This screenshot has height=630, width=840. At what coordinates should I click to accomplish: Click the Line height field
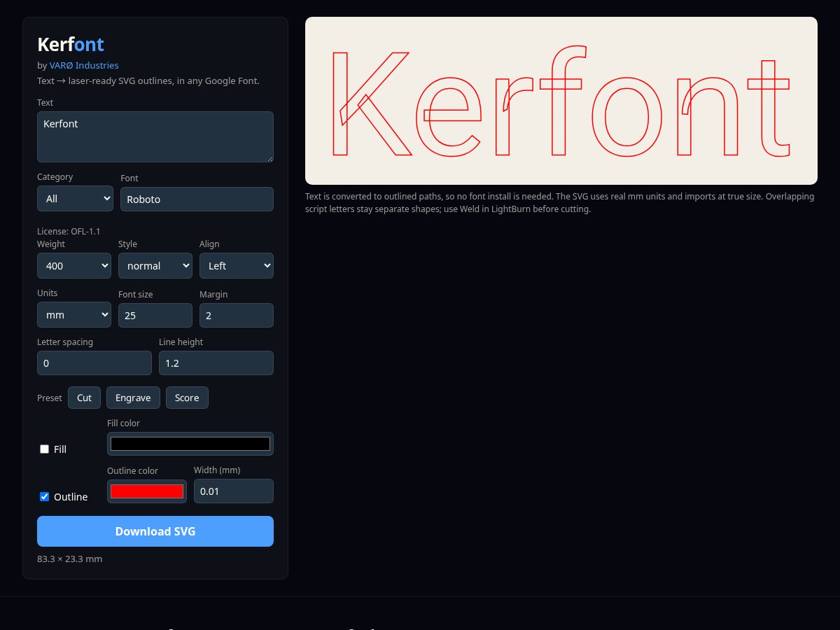pyautogui.click(x=216, y=363)
